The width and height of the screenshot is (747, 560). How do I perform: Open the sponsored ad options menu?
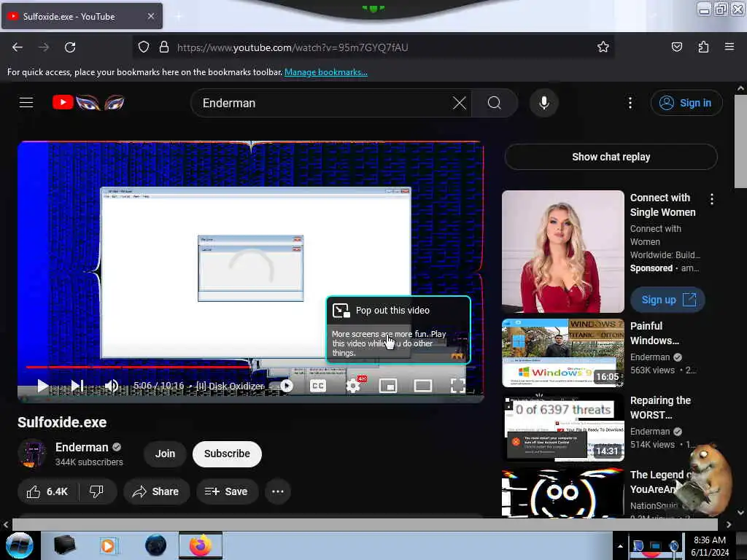point(711,199)
